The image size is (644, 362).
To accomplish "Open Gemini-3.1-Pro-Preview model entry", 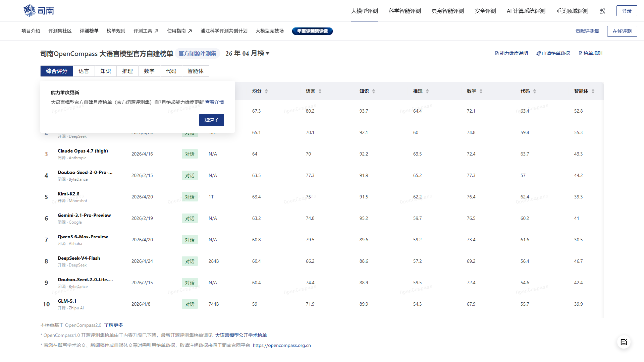I will (84, 215).
